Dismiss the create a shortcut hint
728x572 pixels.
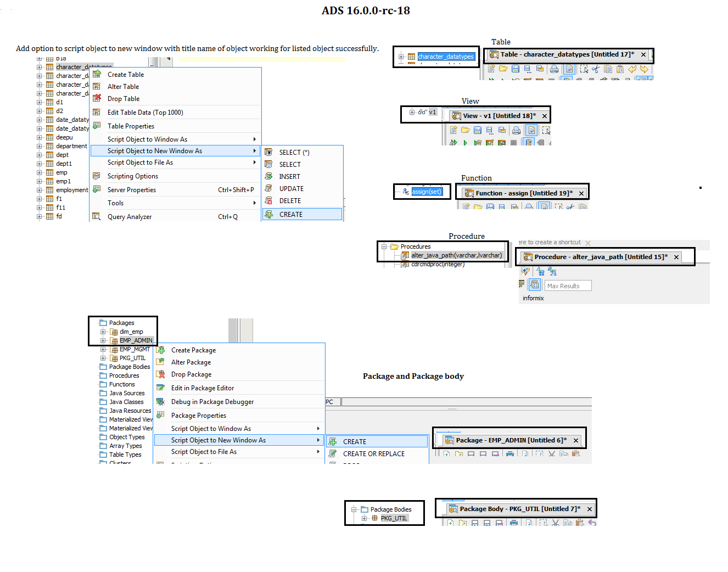[588, 243]
